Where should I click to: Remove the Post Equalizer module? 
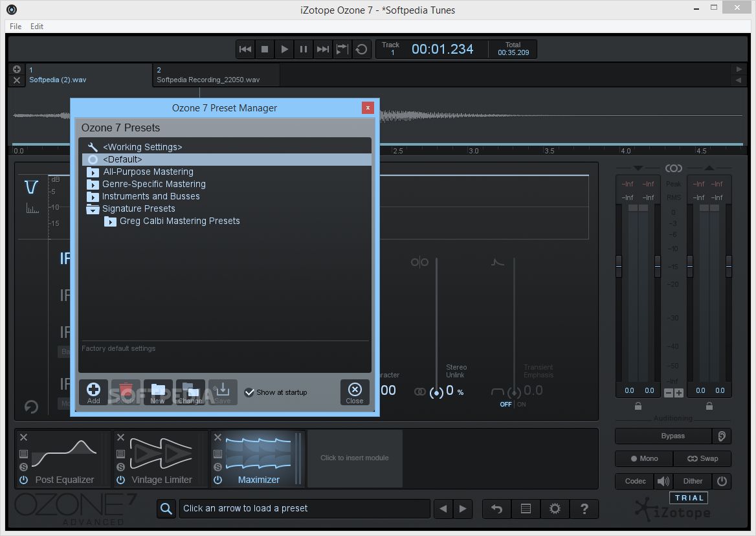click(23, 437)
